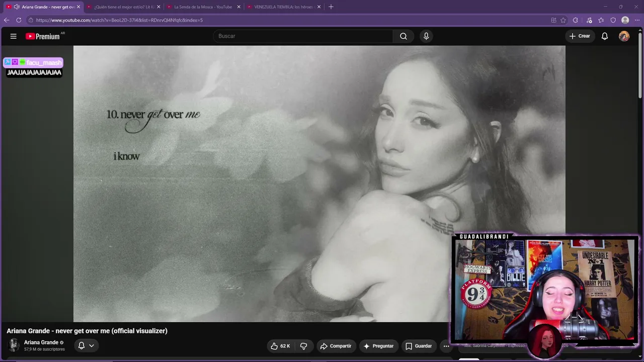The width and height of the screenshot is (644, 362).
Task: Click the Crear button
Action: [580, 36]
